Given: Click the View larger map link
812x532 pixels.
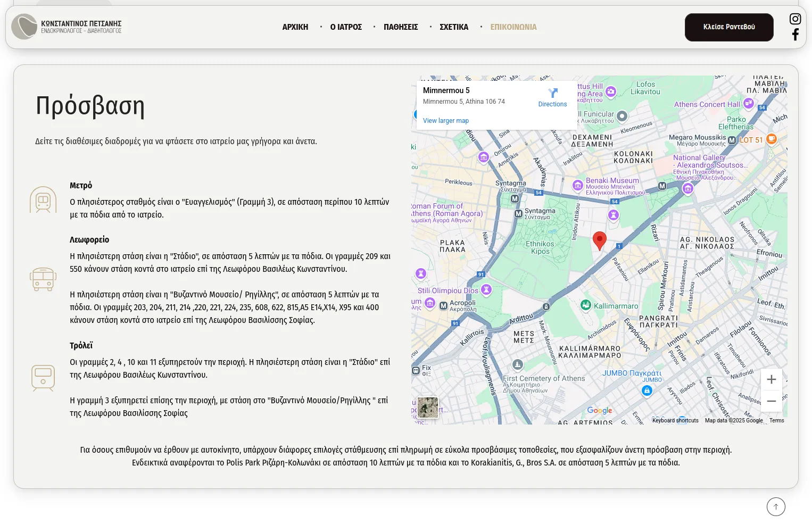Looking at the screenshot, I should [x=445, y=121].
